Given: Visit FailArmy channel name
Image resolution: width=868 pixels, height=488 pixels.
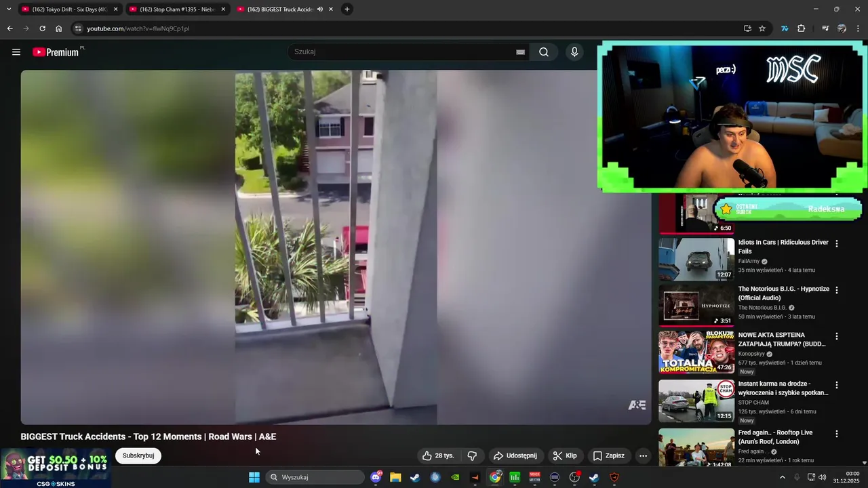Looking at the screenshot, I should click(x=749, y=261).
